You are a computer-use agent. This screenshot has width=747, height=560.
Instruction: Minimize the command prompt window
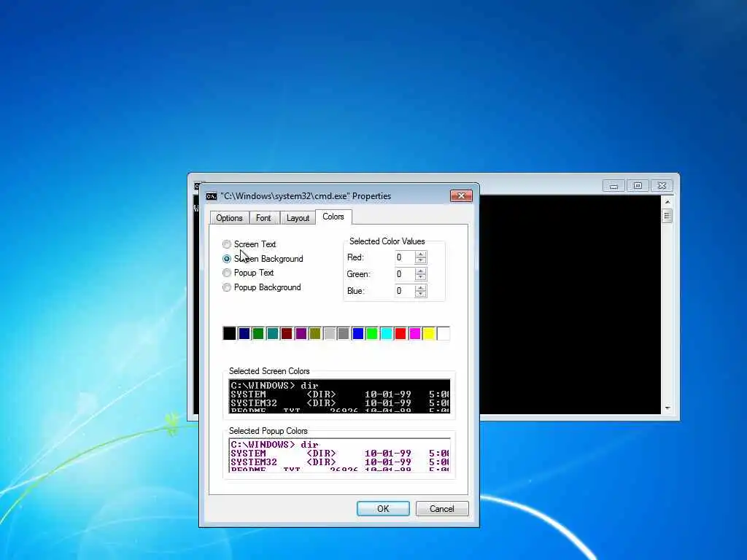pos(614,186)
